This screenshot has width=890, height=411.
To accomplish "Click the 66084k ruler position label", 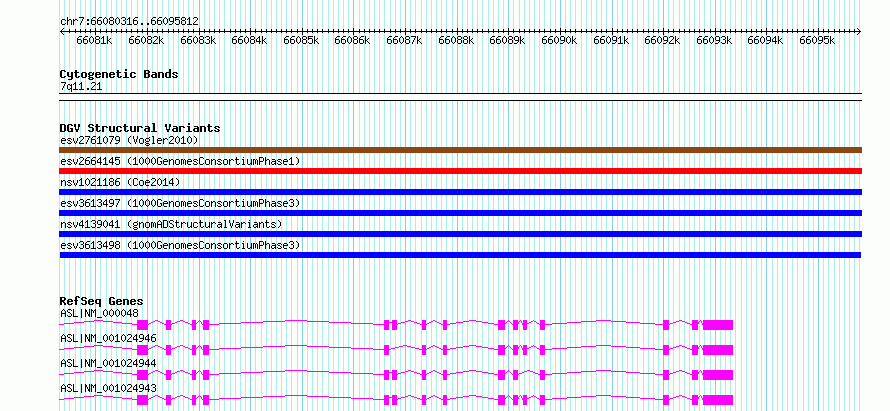I will (x=249, y=40).
